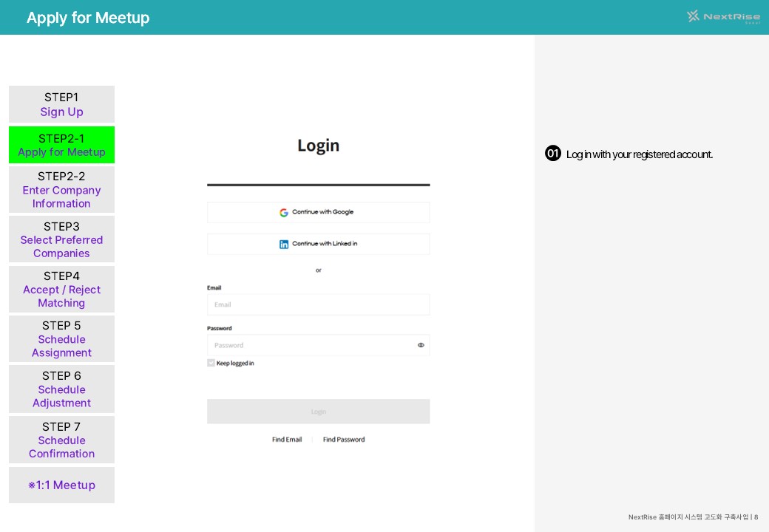Screen dimensions: 769x532
Task: Focus the Email input field
Action: [318, 304]
